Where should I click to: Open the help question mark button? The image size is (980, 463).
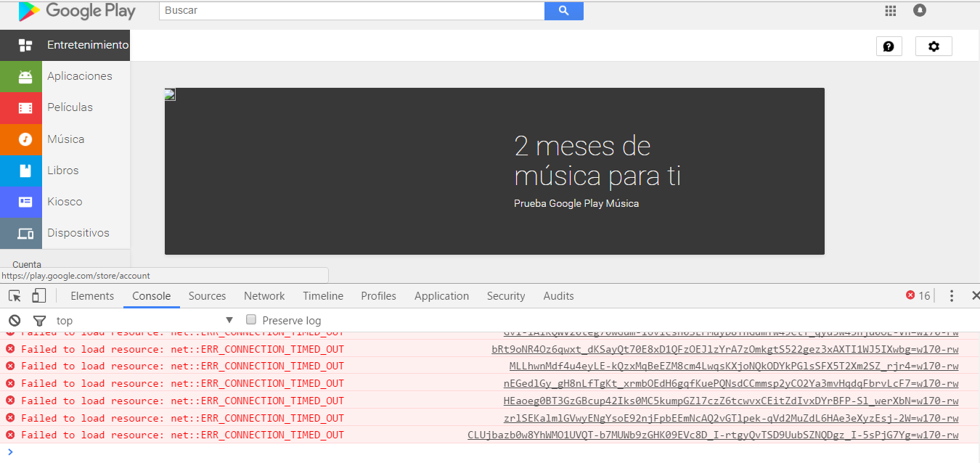[889, 46]
